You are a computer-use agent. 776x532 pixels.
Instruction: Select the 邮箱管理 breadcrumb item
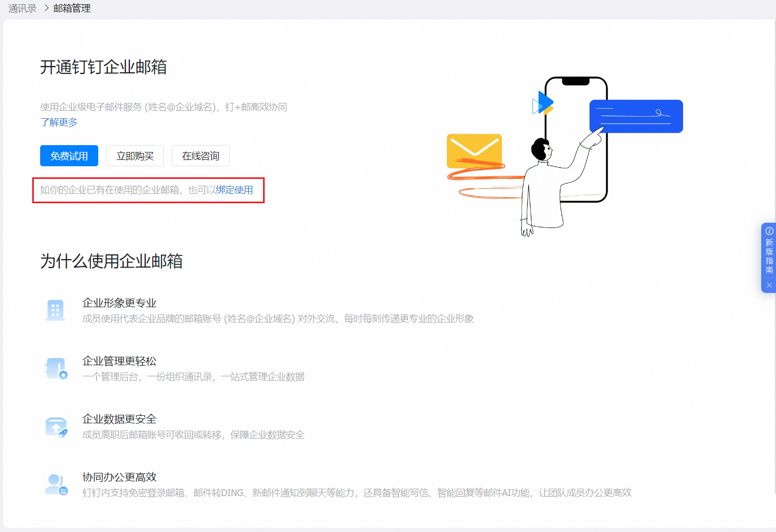click(x=71, y=8)
